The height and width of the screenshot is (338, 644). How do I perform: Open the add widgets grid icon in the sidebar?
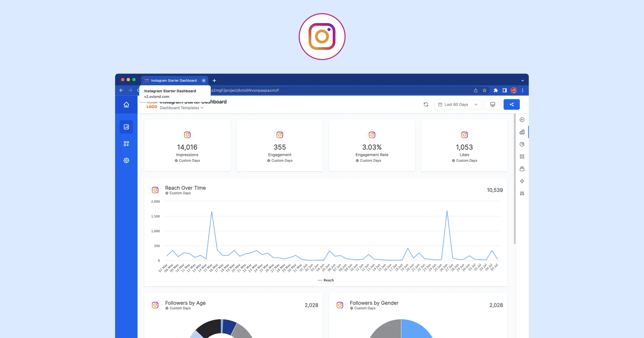126,144
